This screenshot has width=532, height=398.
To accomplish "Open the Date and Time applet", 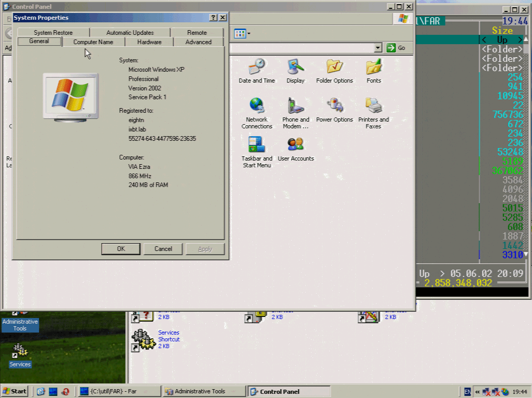I will (x=256, y=71).
